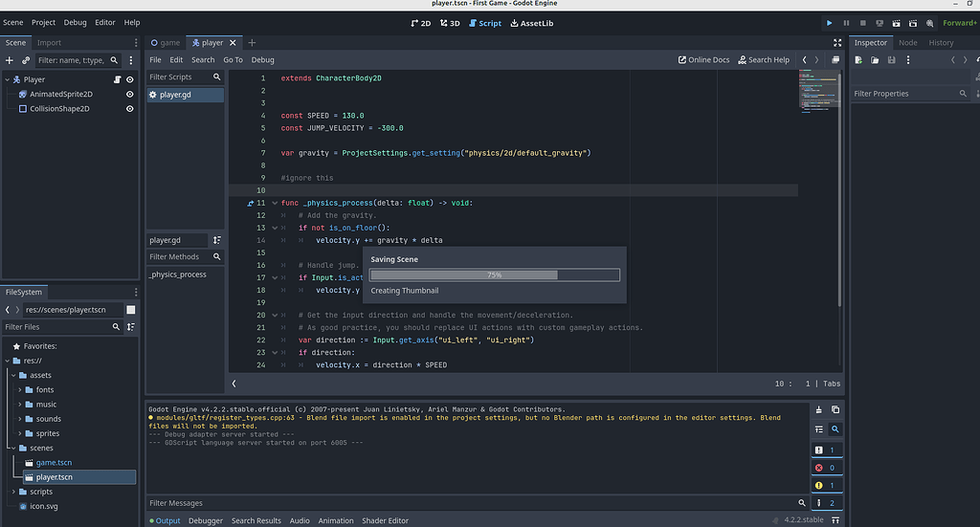Open Search Help
Screen dimensions: 980x527
tap(764, 60)
